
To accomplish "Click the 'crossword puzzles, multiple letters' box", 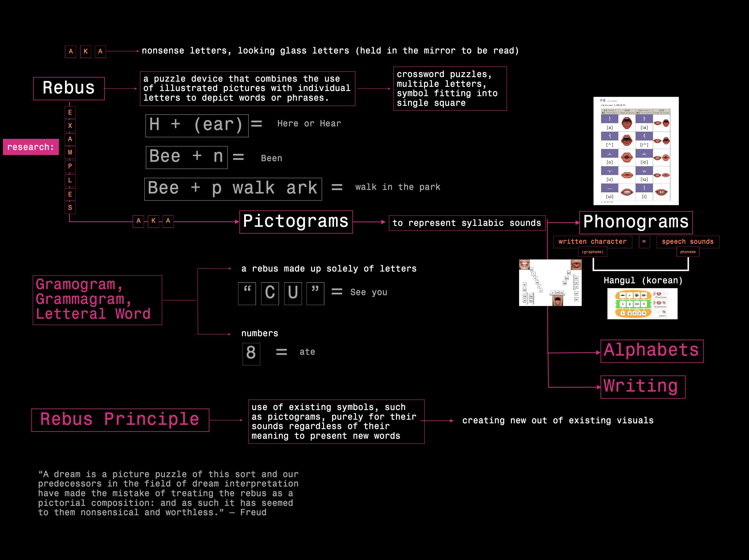I will 450,89.
